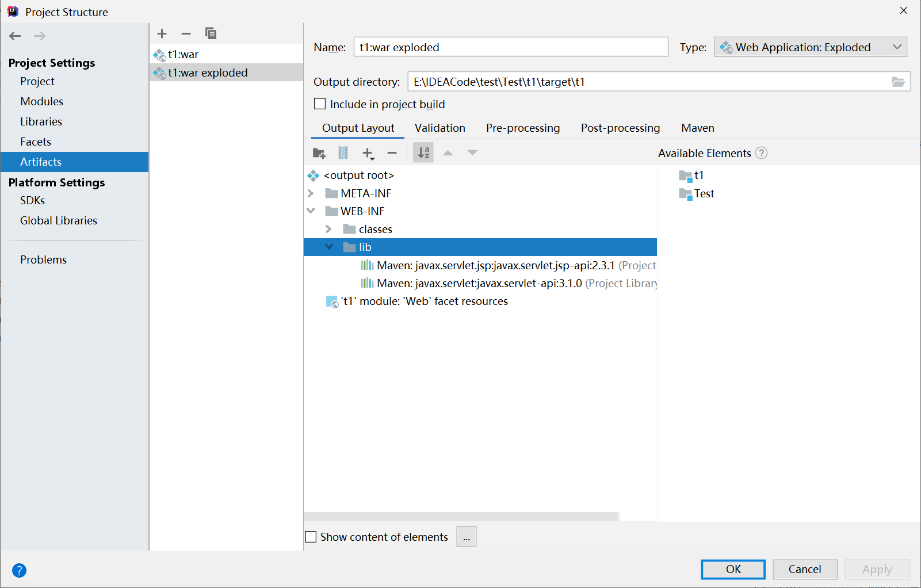The width and height of the screenshot is (921, 588).
Task: Enable Include in project build
Action: [320, 104]
